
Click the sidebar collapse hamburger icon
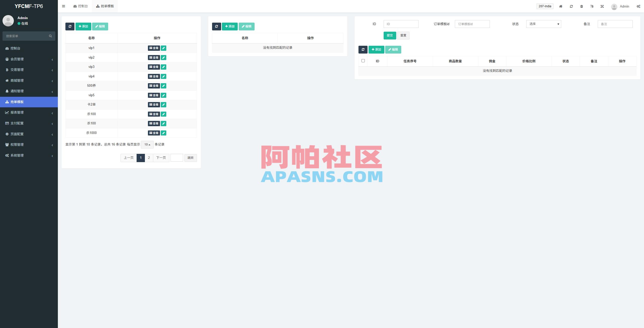tap(64, 6)
